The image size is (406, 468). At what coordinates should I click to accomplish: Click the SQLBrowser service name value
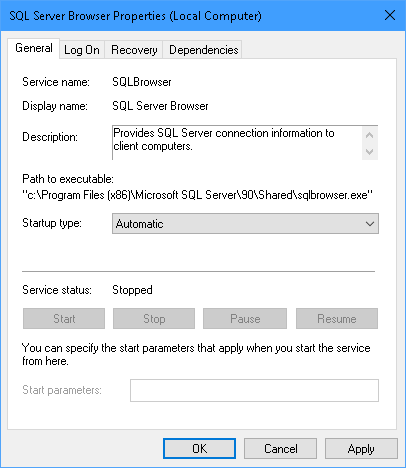(x=142, y=82)
